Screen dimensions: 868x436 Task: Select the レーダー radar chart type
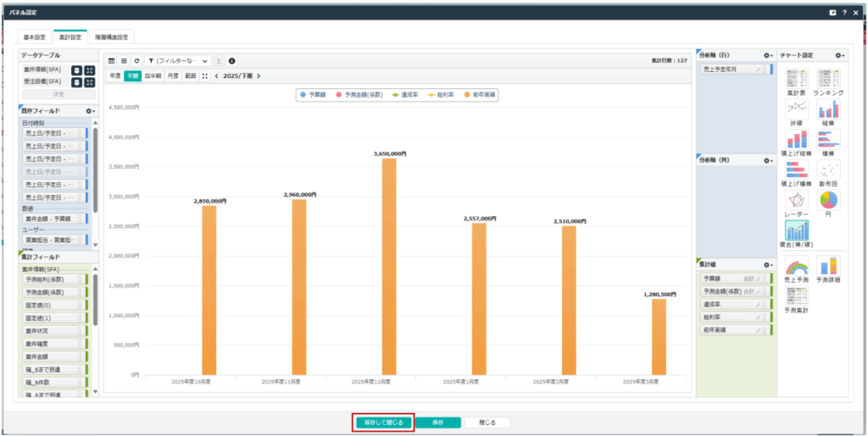tap(796, 200)
